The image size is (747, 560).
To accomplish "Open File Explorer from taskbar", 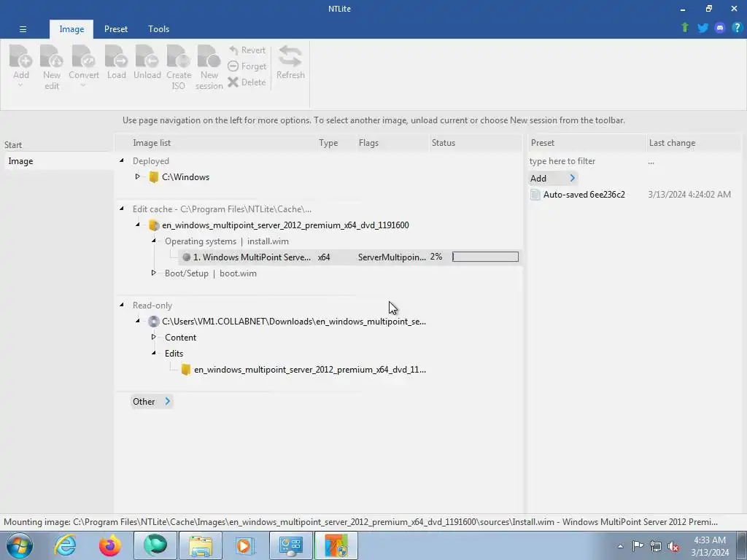I will [201, 545].
